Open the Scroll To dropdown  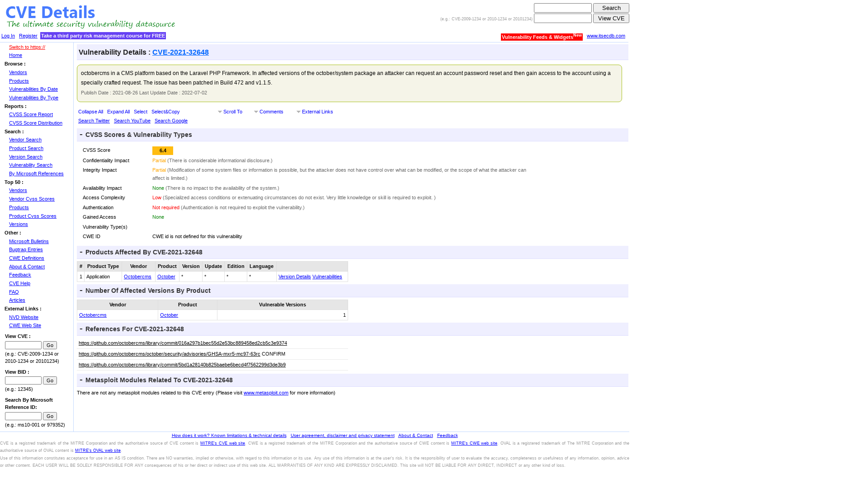coord(230,112)
